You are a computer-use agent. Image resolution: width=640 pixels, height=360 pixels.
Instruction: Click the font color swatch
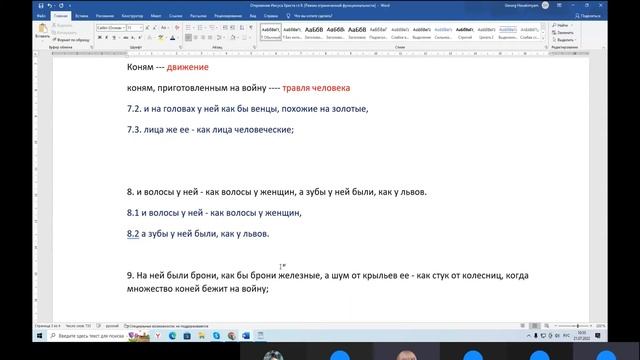coord(172,38)
